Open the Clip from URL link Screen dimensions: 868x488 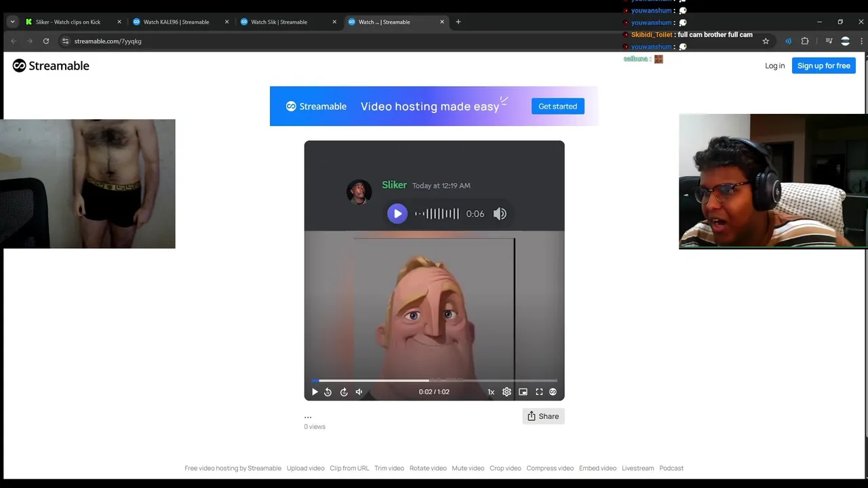tap(349, 468)
